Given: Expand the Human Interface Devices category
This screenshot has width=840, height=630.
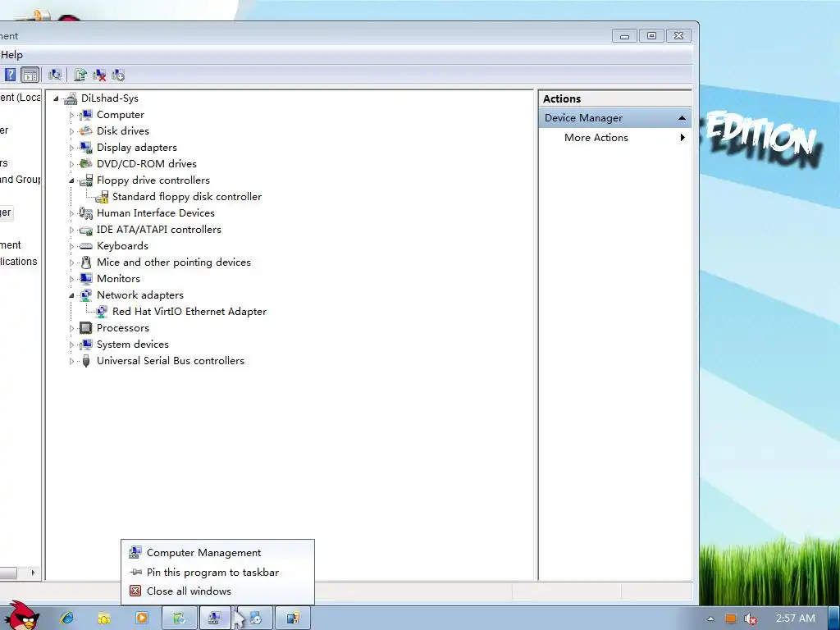Looking at the screenshot, I should pos(71,213).
